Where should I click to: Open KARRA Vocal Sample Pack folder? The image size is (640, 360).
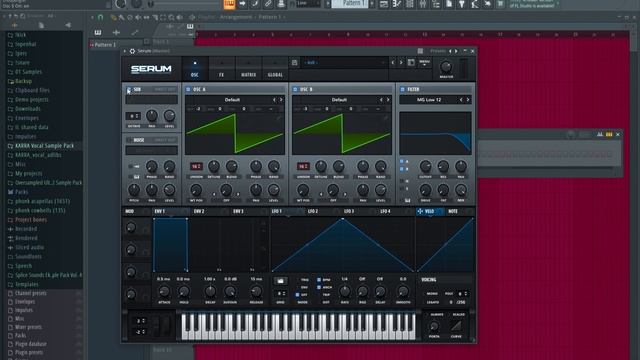(x=44, y=146)
